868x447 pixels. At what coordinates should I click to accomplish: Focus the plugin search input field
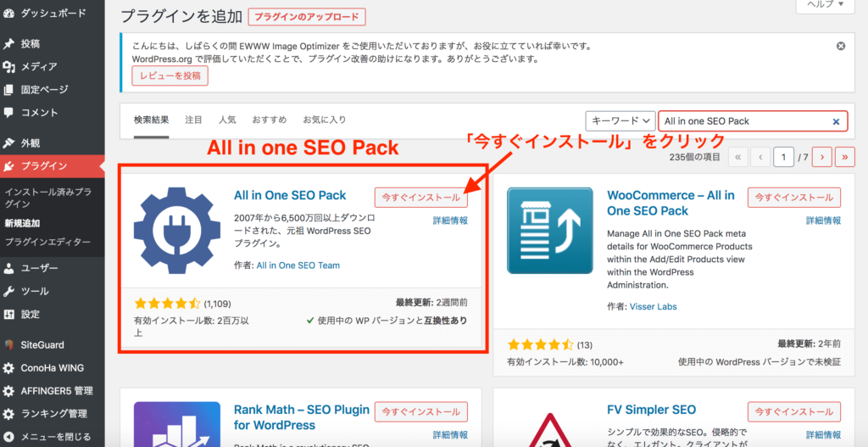click(753, 121)
